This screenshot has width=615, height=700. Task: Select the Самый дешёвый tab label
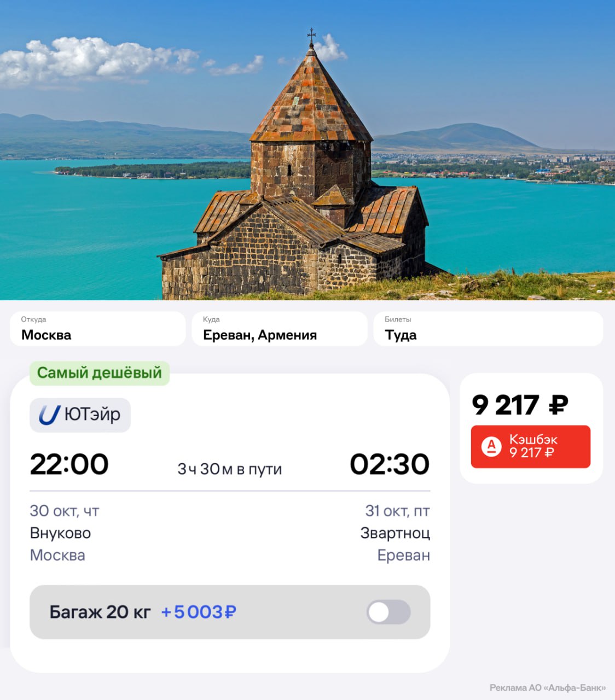(x=100, y=373)
